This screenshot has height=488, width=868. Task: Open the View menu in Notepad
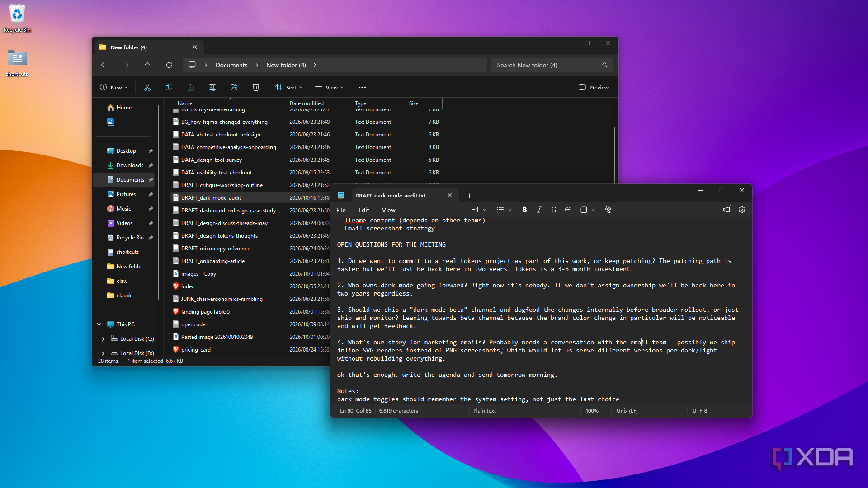[x=389, y=210]
